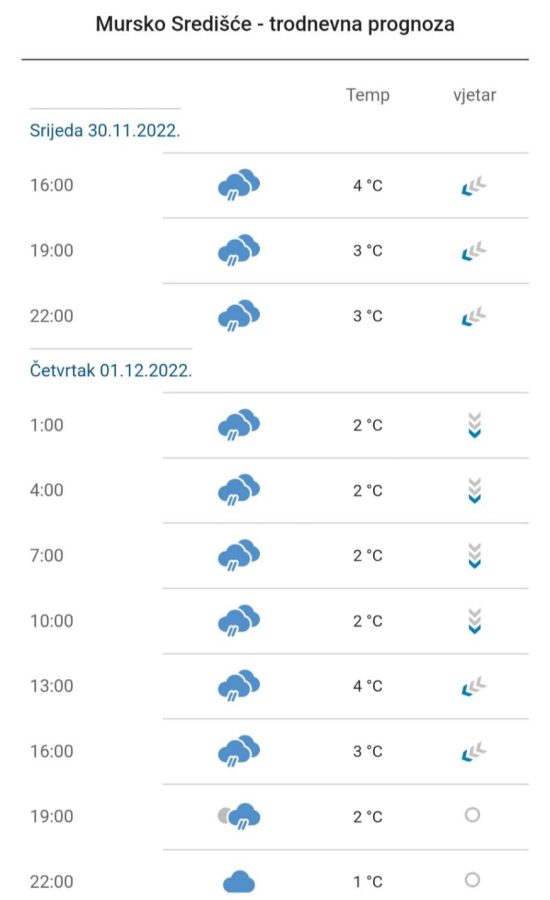Click the calm wind circle at Thursday 19:00
Image resolution: width=550 pixels, height=900 pixels.
(x=472, y=814)
